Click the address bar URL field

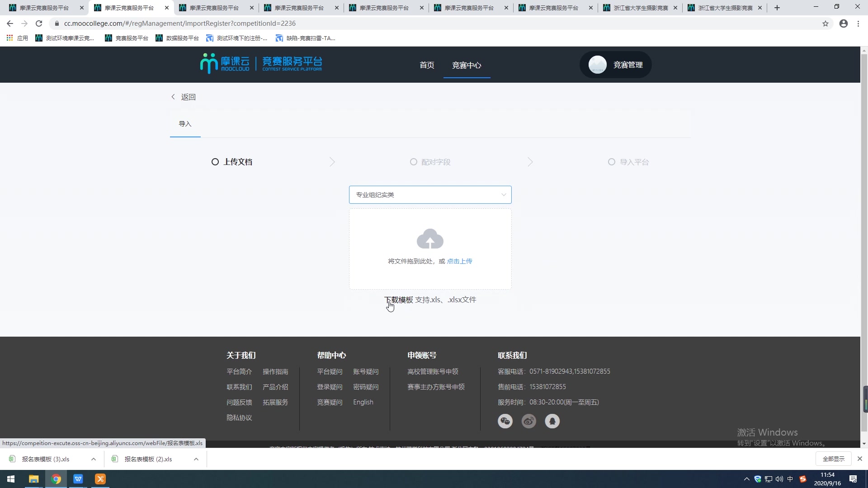[x=434, y=23]
